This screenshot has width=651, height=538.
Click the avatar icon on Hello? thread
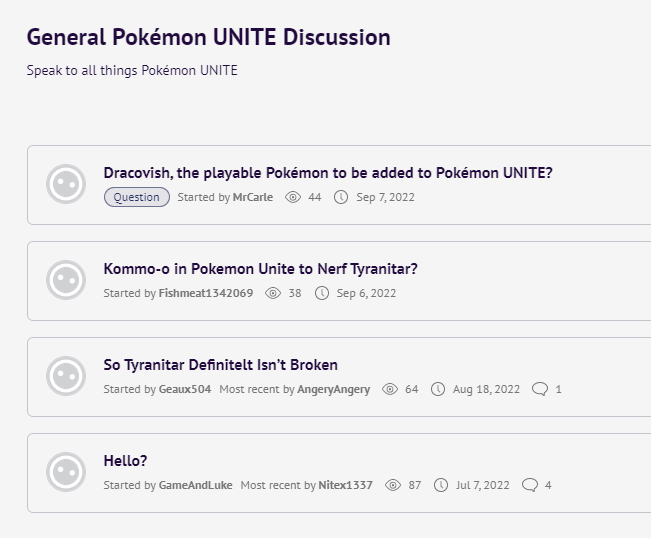(66, 472)
